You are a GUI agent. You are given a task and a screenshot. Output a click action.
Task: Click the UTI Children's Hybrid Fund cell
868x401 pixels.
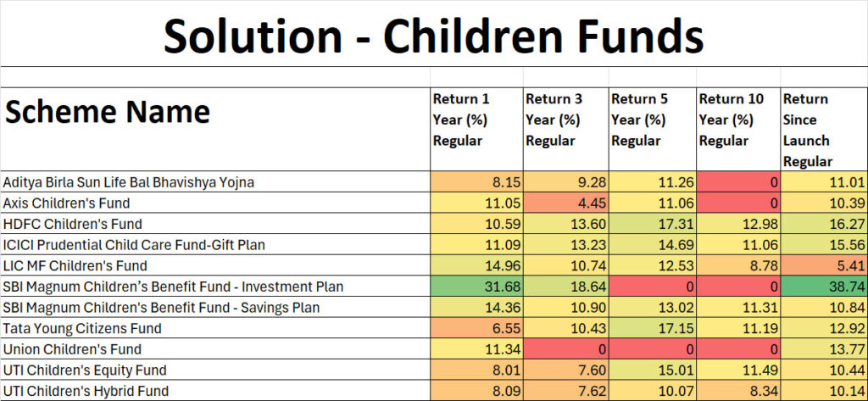click(x=215, y=391)
